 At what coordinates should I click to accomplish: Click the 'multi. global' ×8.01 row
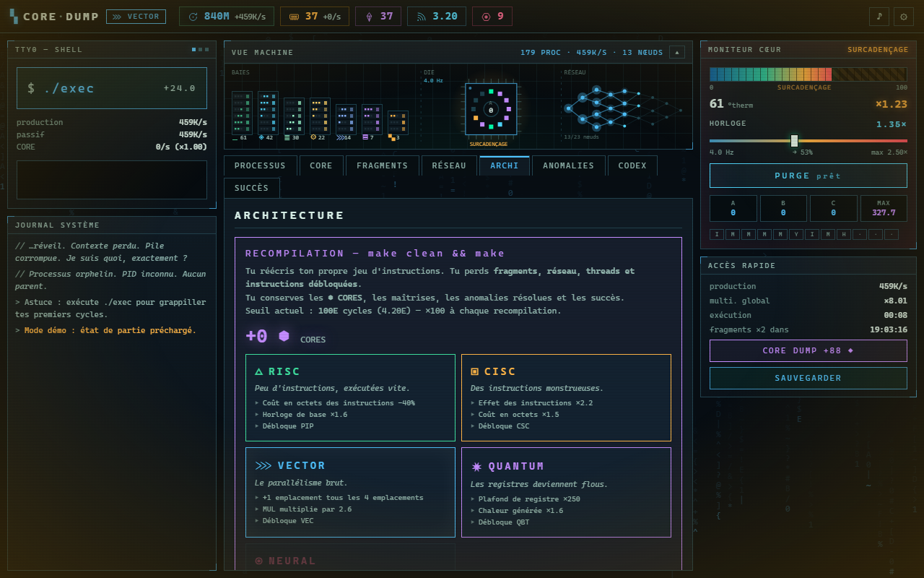pos(808,301)
